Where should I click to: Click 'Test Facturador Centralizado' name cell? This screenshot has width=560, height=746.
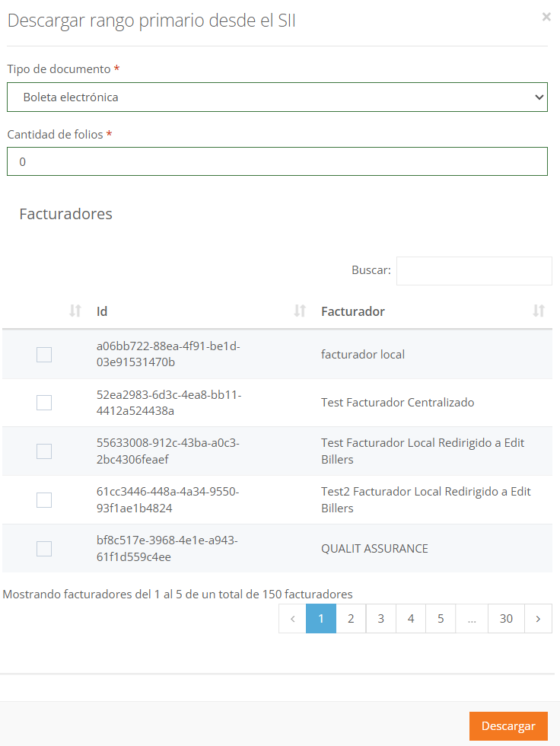coord(397,403)
